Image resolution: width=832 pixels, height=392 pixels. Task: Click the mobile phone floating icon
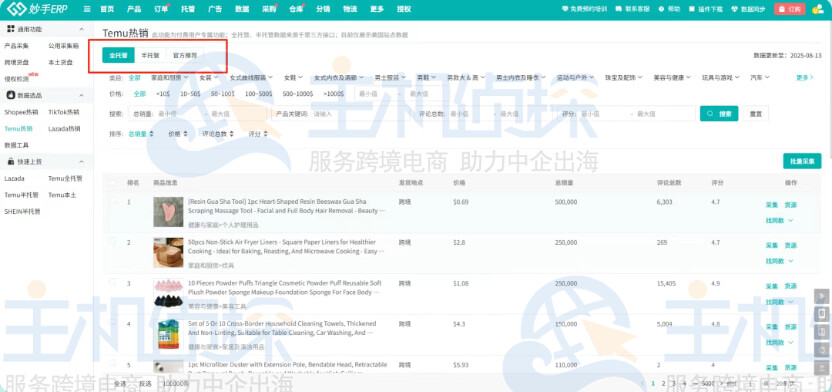coord(822,314)
